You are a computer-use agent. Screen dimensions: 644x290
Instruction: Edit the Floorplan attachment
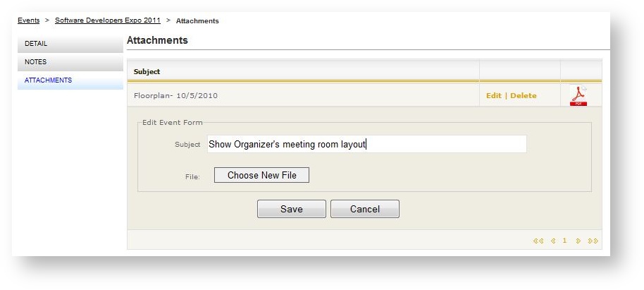point(493,96)
